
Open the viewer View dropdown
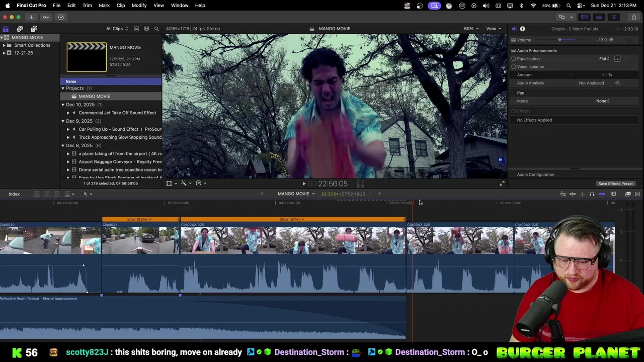(x=494, y=29)
